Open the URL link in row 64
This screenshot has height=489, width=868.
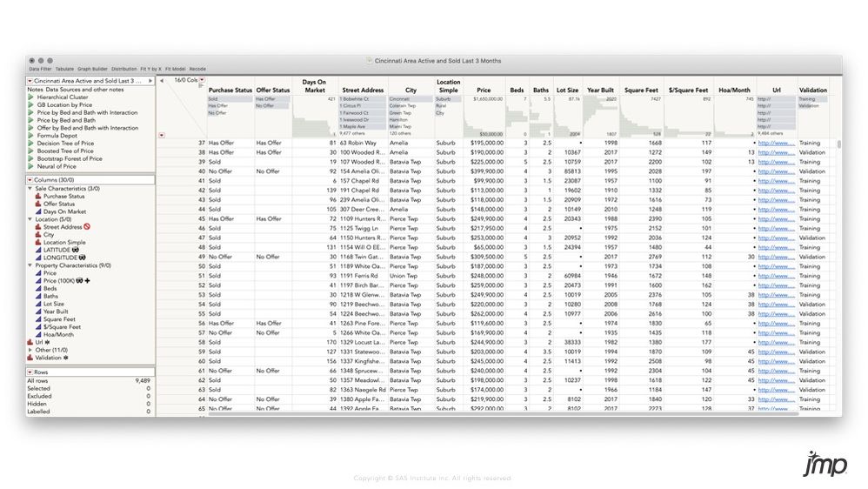pyautogui.click(x=776, y=399)
